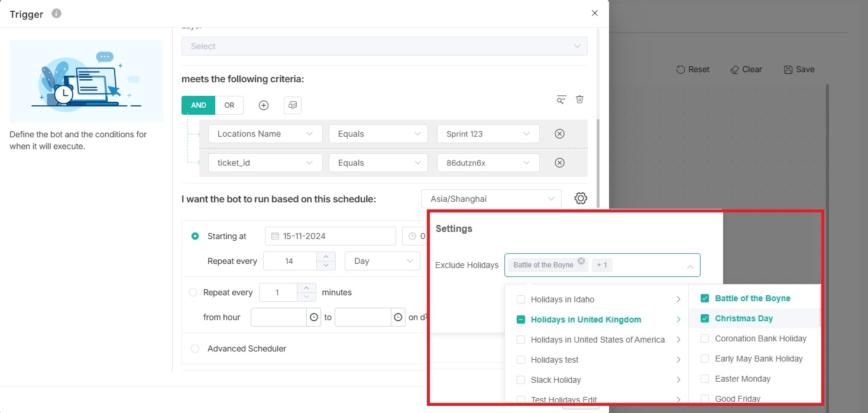This screenshot has width=868, height=413.
Task: Click the add criteria plus icon
Action: click(x=264, y=105)
